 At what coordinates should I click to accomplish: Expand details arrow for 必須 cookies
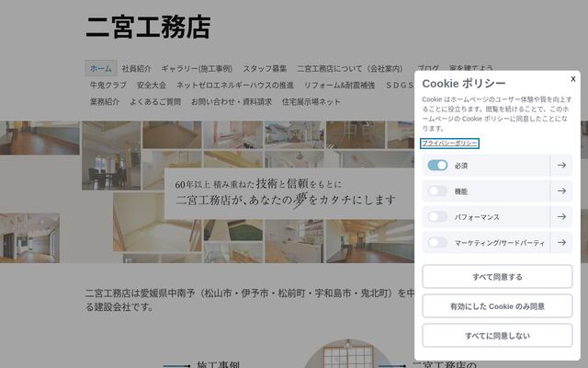[561, 166]
